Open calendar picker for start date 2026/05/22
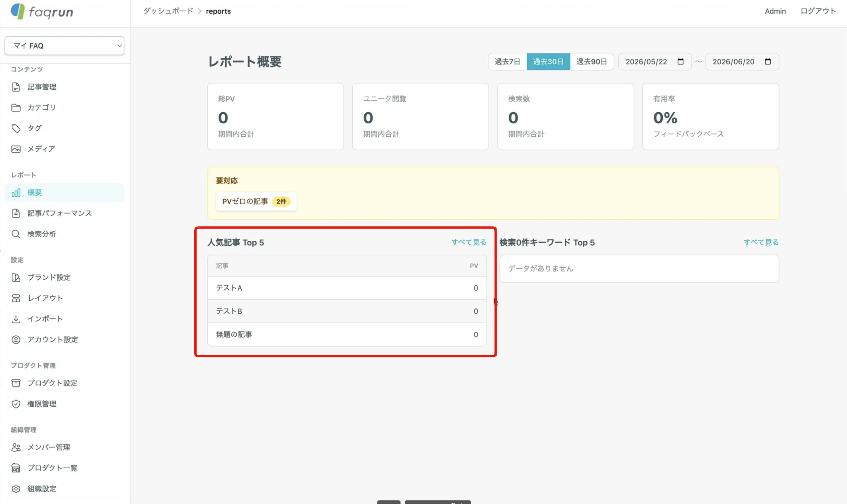Screen dimensions: 847x504 point(681,61)
